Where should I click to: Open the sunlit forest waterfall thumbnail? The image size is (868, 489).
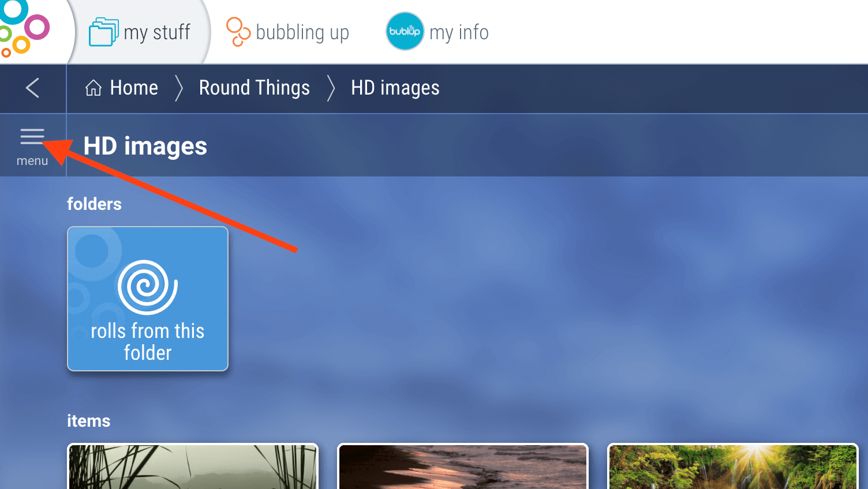pos(733,466)
